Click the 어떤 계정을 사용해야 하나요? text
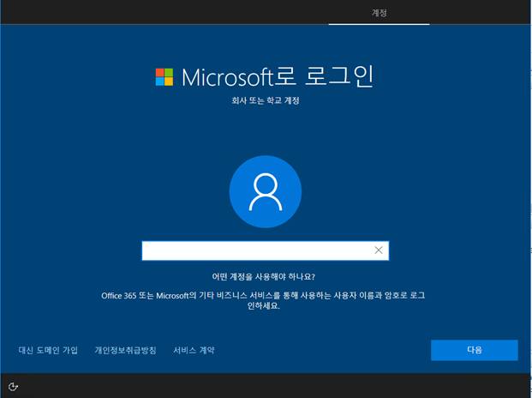The image size is (532, 398). point(263,277)
